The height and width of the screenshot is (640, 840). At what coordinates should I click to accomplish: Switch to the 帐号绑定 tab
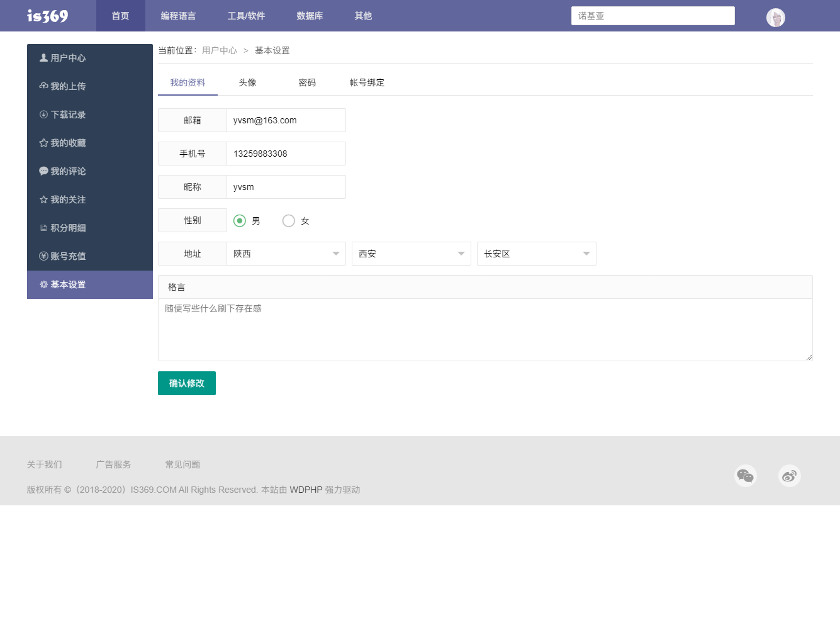pyautogui.click(x=367, y=82)
